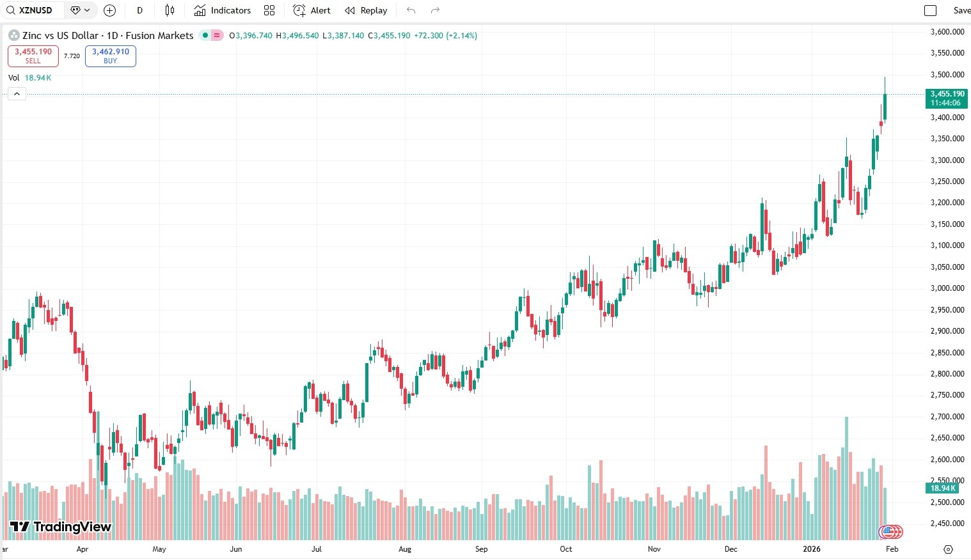Click the redo arrow icon
Screen dimensions: 971x560
436,10
